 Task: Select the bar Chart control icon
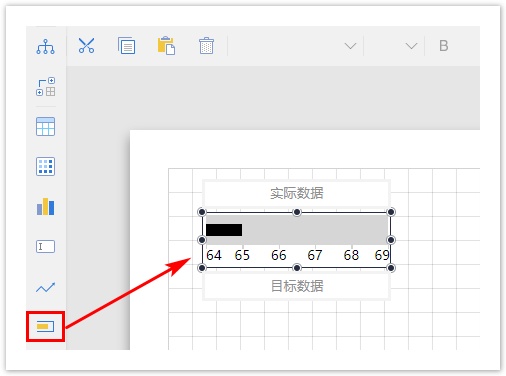[x=45, y=206]
